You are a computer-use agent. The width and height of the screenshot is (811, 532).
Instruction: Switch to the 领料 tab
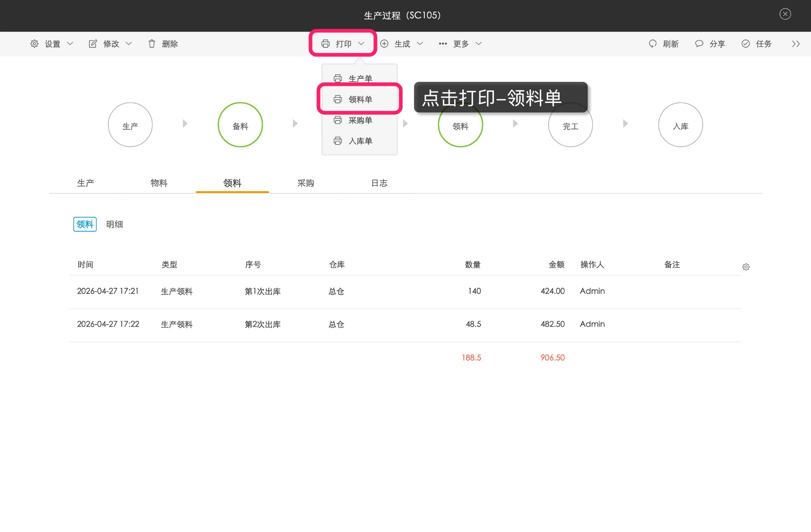[232, 183]
